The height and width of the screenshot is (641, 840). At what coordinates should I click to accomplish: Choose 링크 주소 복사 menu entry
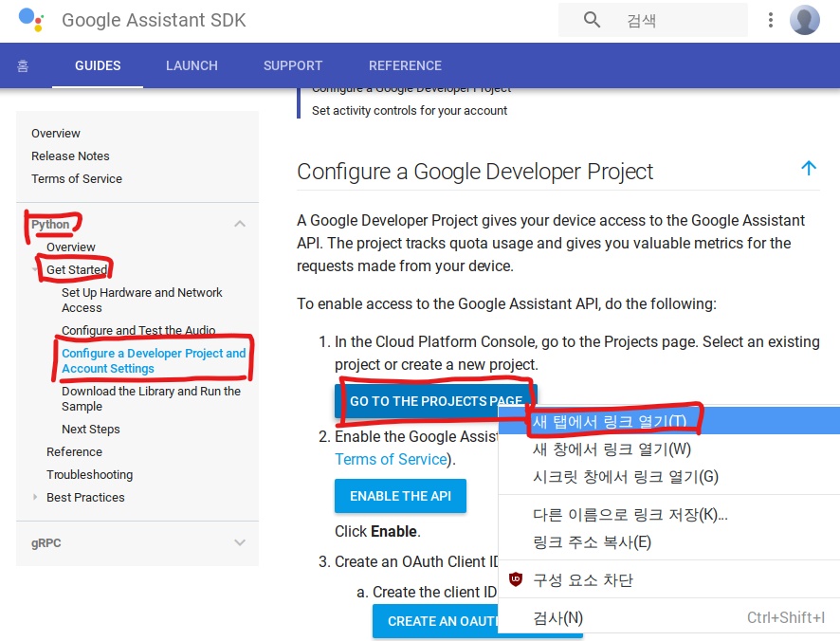pos(669,542)
